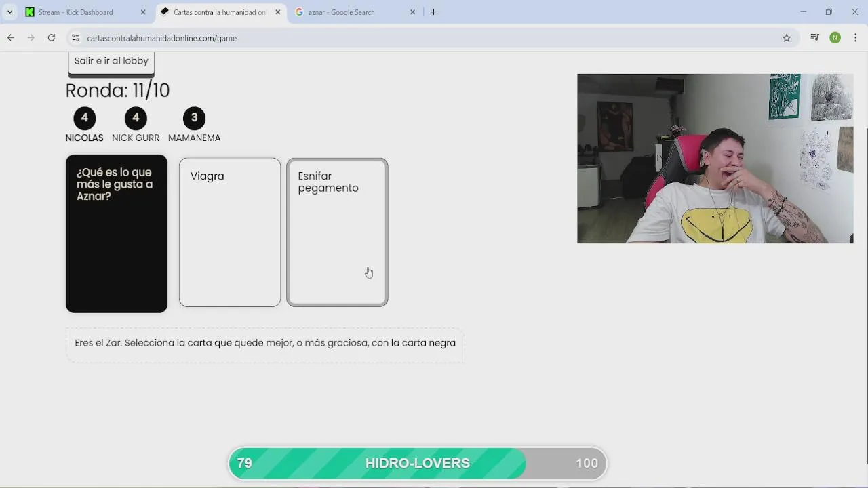The image size is (868, 488).
Task: Restore down the browser window
Action: click(829, 12)
